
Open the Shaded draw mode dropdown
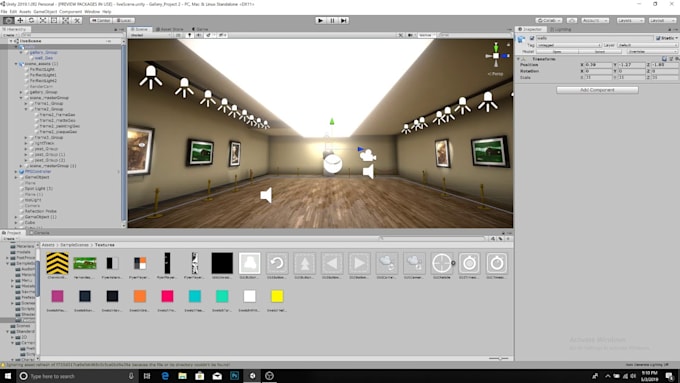pyautogui.click(x=150, y=35)
